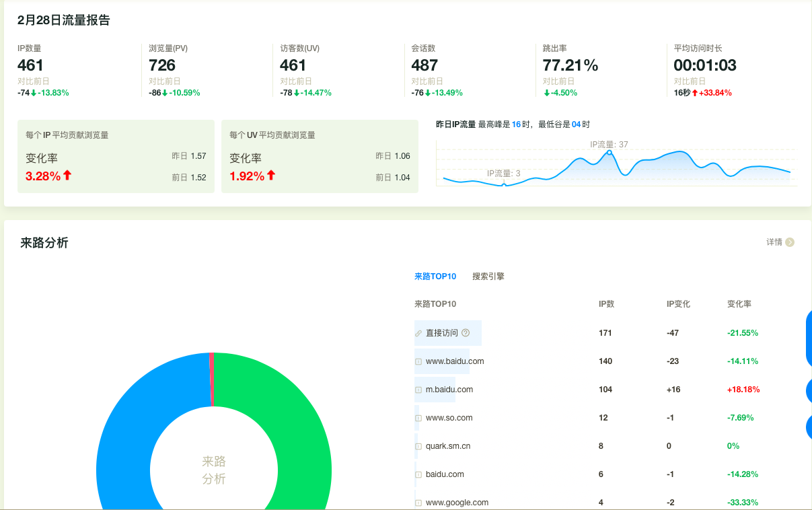Viewport: 812px width, 510px height.
Task: Click the square icon before www.google.com
Action: pos(418,503)
